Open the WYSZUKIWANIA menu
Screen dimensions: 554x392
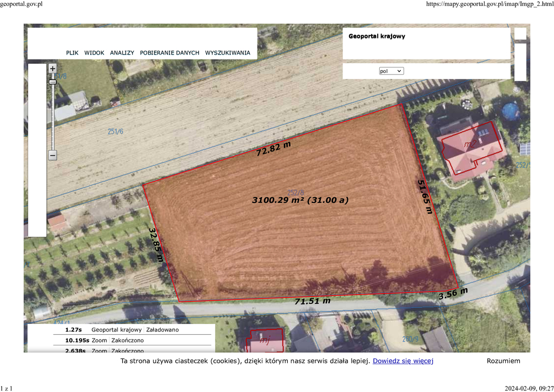tap(227, 53)
